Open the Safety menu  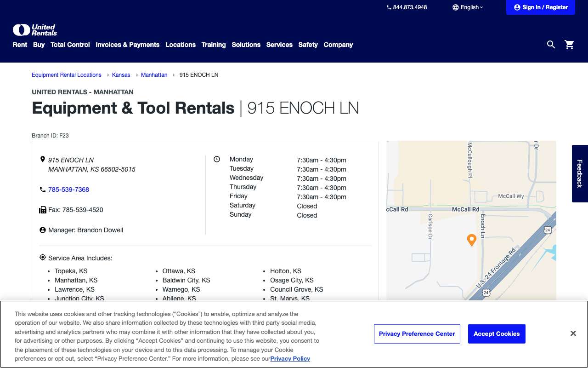(308, 45)
